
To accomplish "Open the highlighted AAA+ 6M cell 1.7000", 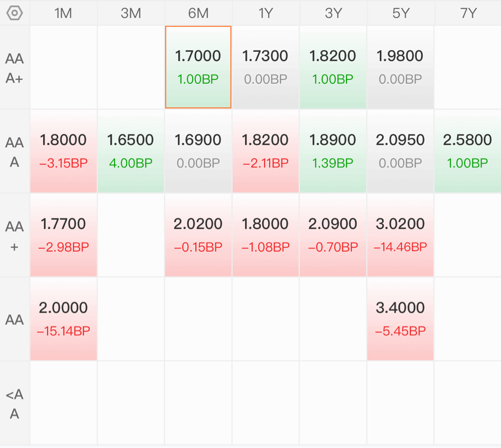I will [198, 67].
